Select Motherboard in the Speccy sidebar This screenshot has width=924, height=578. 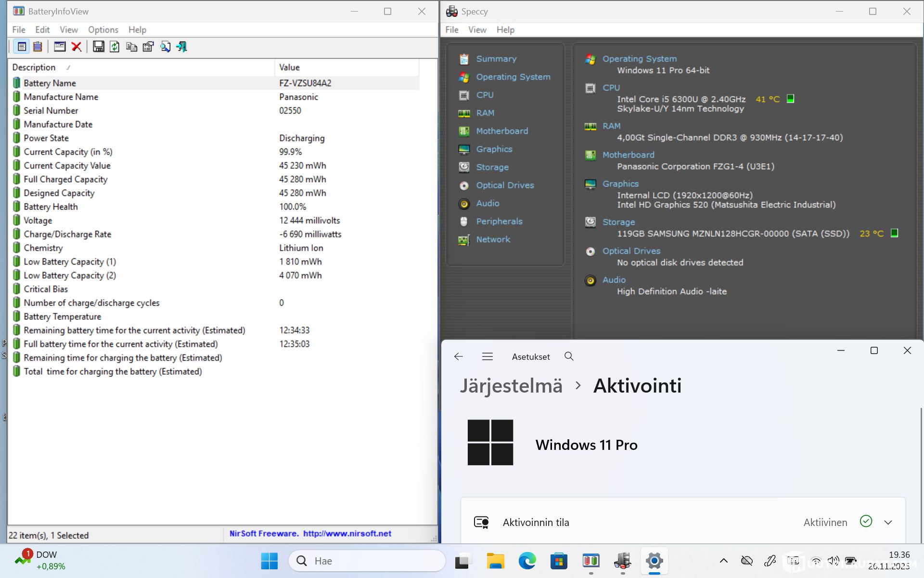501,131
